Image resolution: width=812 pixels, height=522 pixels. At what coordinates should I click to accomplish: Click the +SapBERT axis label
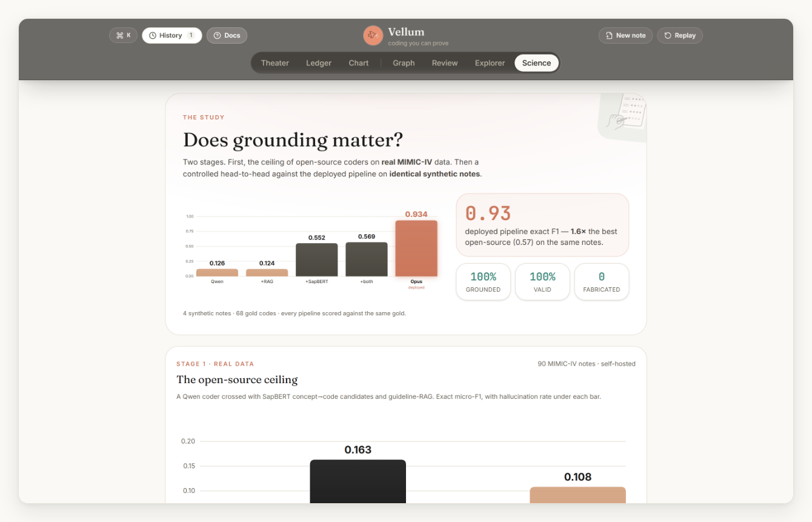[x=317, y=282]
